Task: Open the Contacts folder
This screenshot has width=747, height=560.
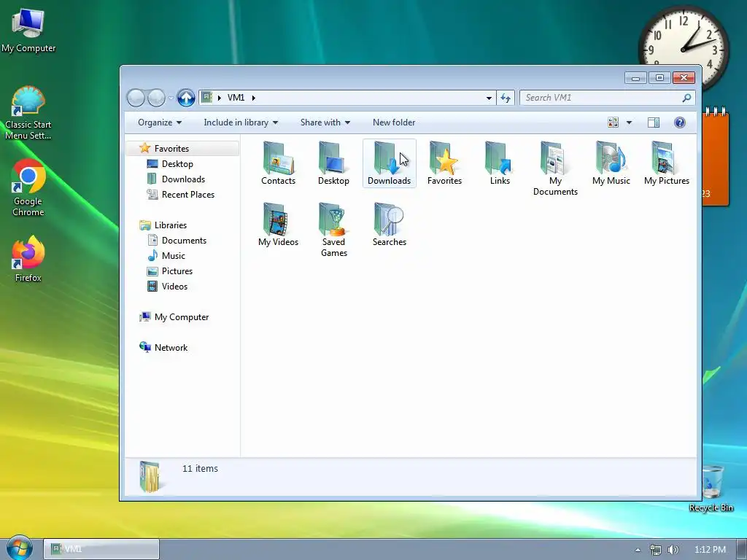Action: pyautogui.click(x=278, y=163)
